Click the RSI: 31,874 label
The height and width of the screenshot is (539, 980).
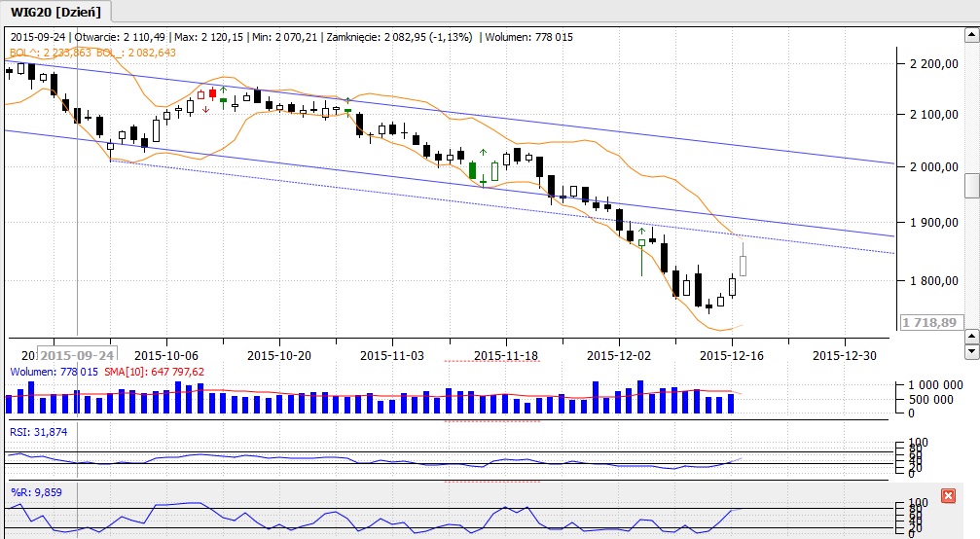coord(39,432)
